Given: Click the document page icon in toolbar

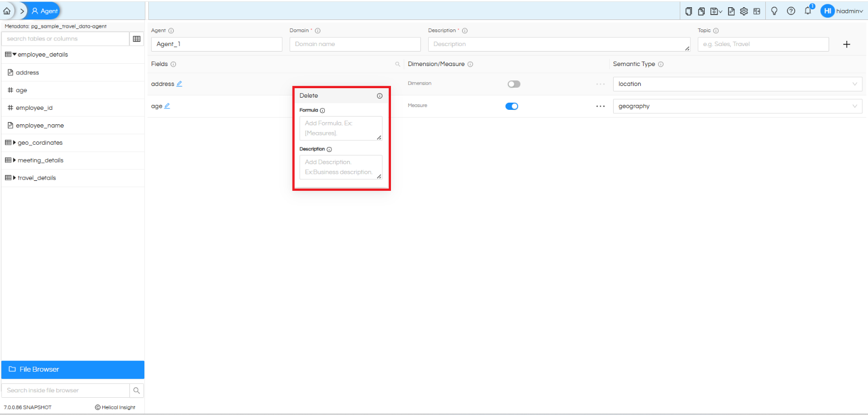Looking at the screenshot, I should pyautogui.click(x=731, y=11).
